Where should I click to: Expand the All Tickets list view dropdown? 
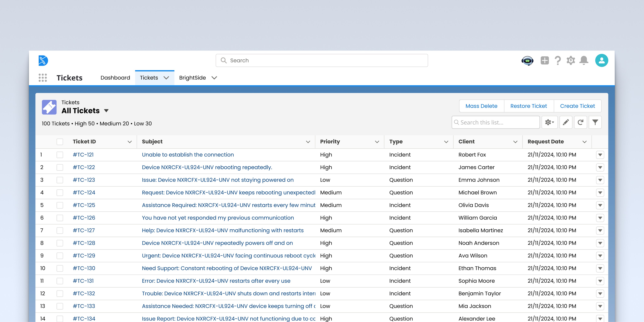pyautogui.click(x=106, y=111)
